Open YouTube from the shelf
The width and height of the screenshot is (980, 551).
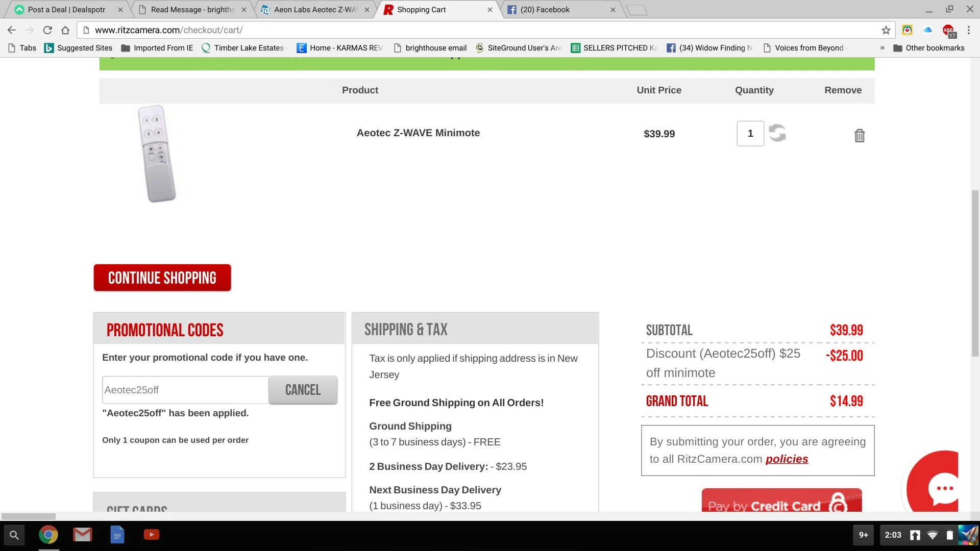pyautogui.click(x=152, y=535)
